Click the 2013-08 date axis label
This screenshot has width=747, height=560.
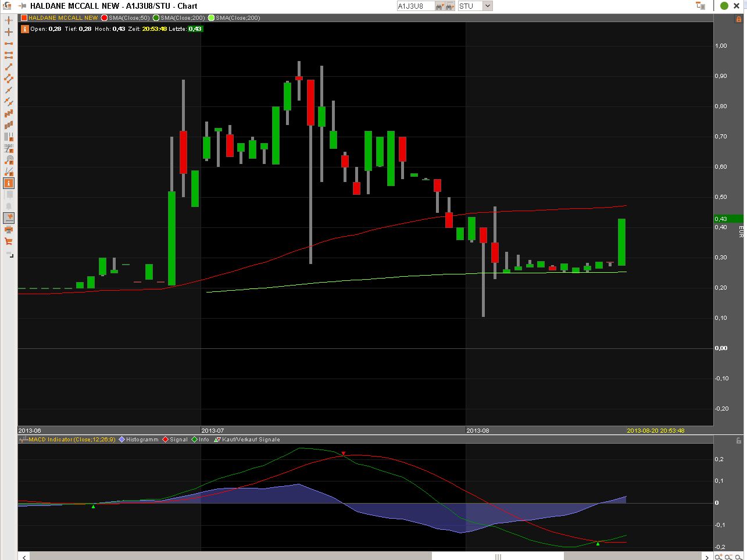pyautogui.click(x=478, y=431)
